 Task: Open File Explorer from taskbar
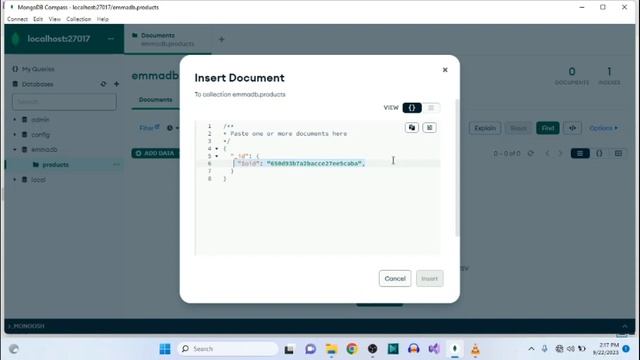tap(331, 349)
